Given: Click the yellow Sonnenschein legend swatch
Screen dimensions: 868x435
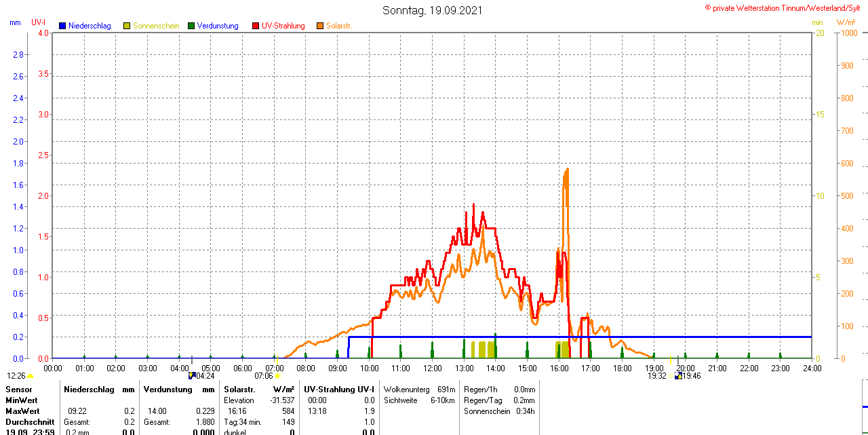Looking at the screenshot, I should click(x=127, y=26).
